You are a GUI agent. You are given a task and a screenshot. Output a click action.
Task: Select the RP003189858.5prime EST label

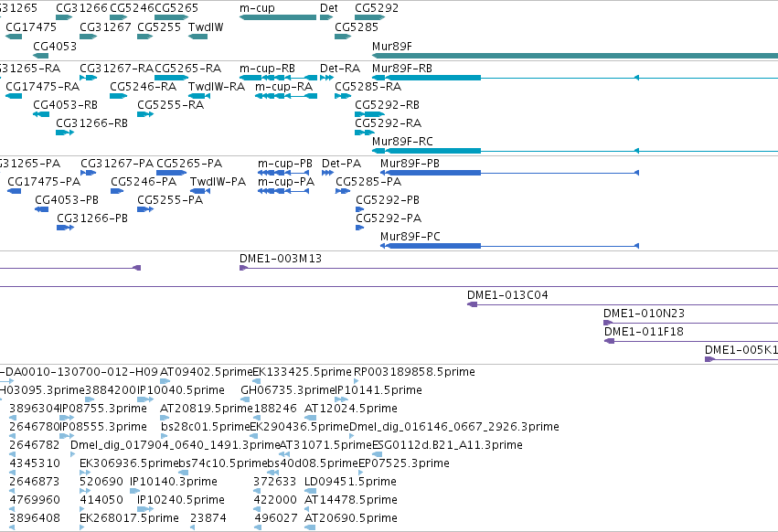click(414, 372)
